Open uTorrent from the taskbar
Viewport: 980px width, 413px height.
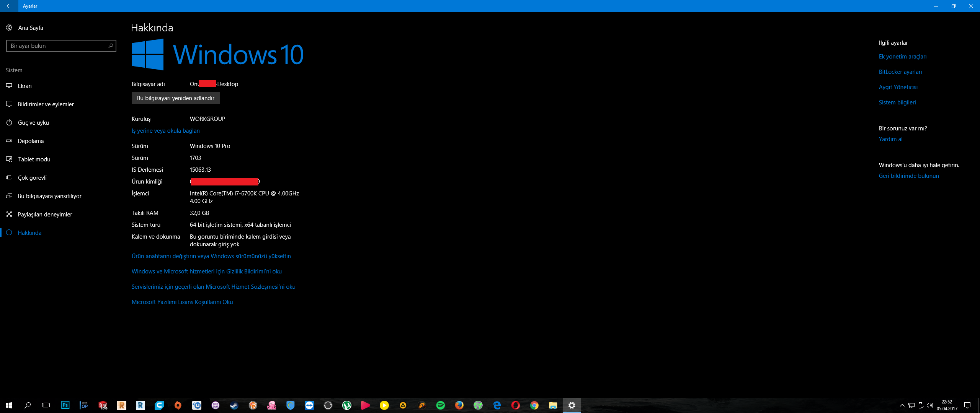pyautogui.click(x=347, y=405)
